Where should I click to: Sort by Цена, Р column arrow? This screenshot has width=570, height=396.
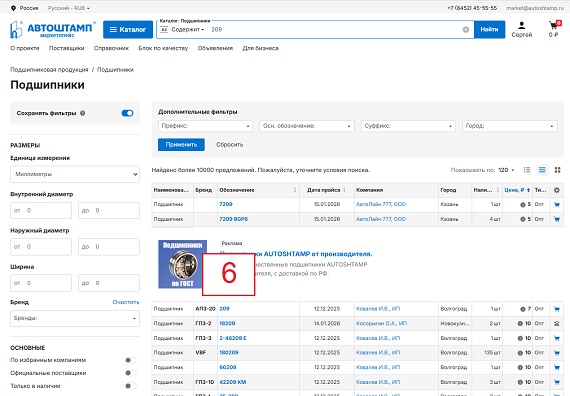tap(528, 190)
